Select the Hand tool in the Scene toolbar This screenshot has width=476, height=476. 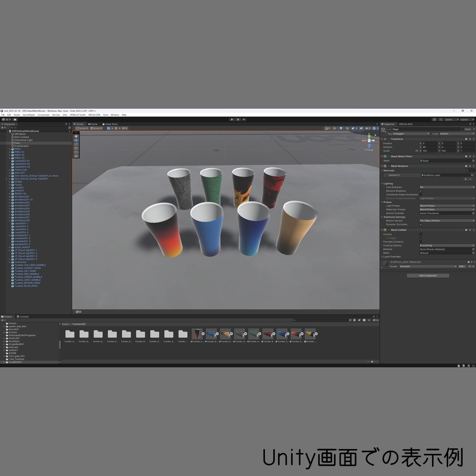click(76, 136)
